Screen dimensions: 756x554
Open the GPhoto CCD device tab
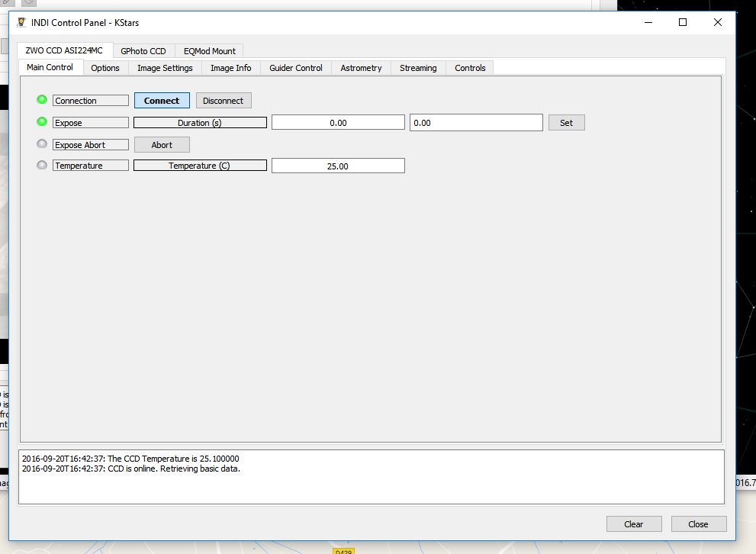(x=143, y=51)
